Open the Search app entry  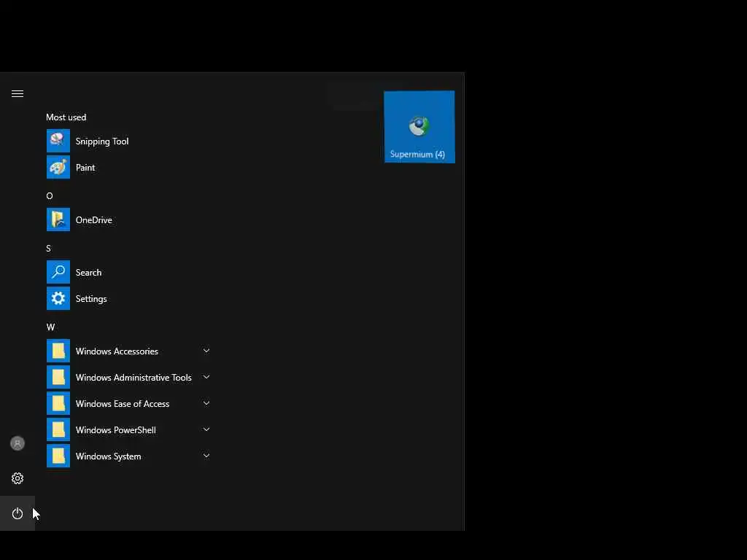(88, 273)
